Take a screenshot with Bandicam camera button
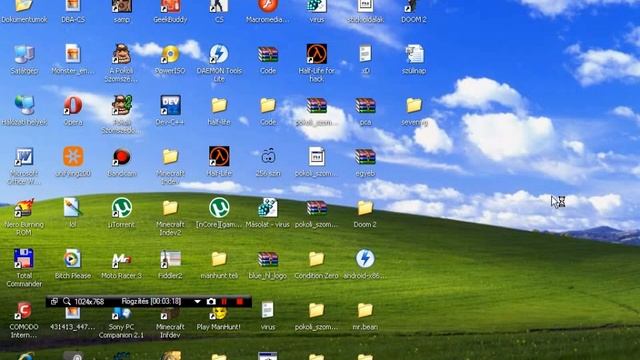640x360 pixels. tap(211, 302)
